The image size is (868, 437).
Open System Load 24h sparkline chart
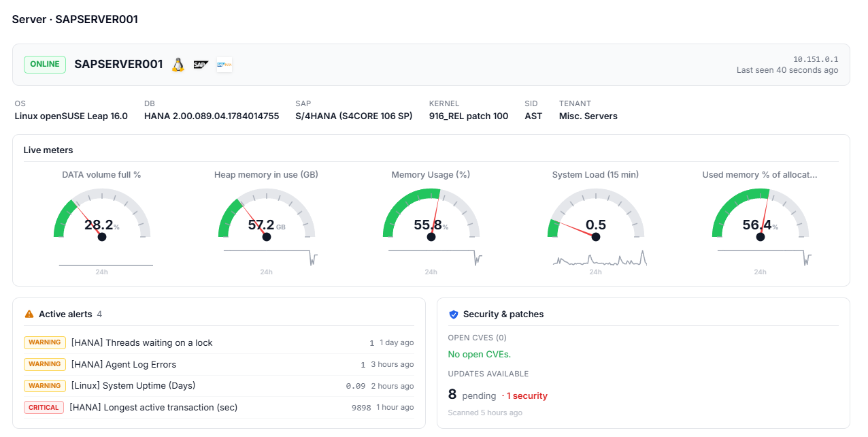(x=600, y=258)
